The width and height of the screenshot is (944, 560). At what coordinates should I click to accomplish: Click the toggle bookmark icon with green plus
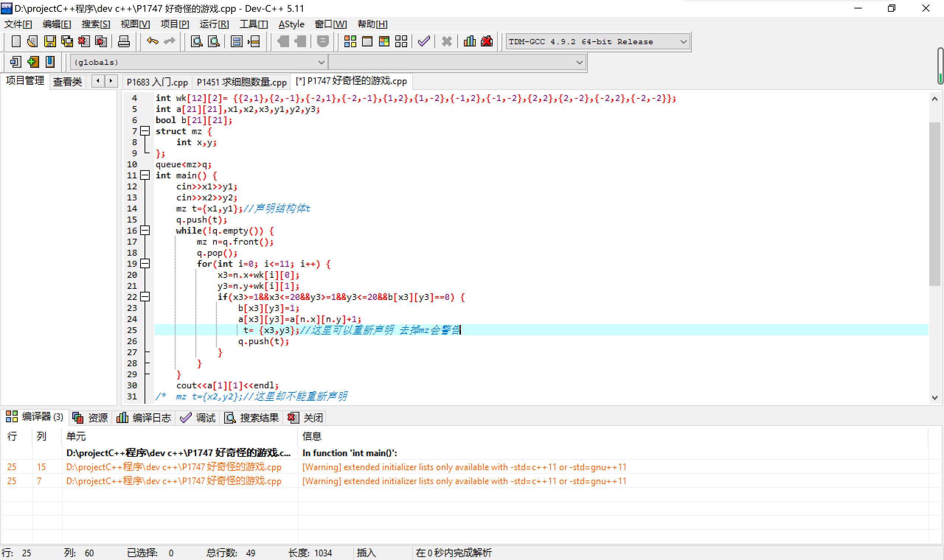point(33,62)
